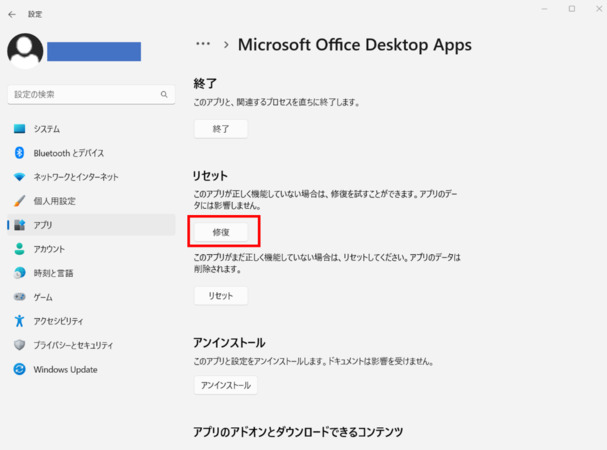Click the network Wi-Fi icon

click(x=19, y=177)
